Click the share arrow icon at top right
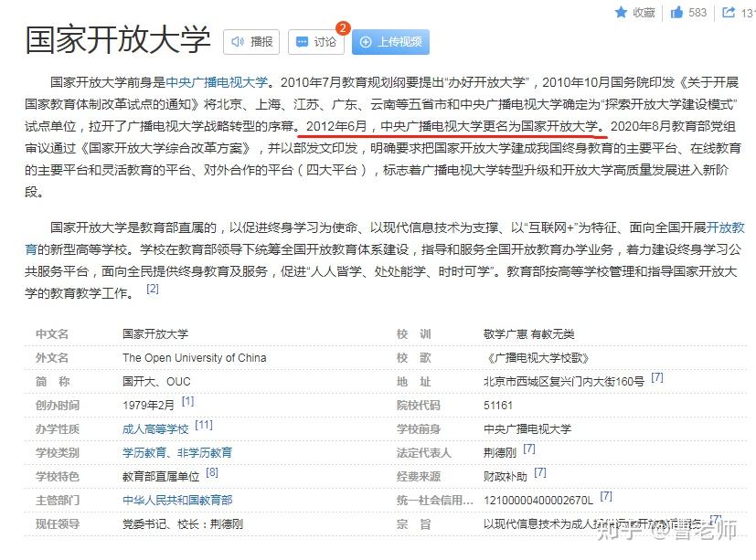Viewport: 756px width, 560px height. click(x=728, y=13)
